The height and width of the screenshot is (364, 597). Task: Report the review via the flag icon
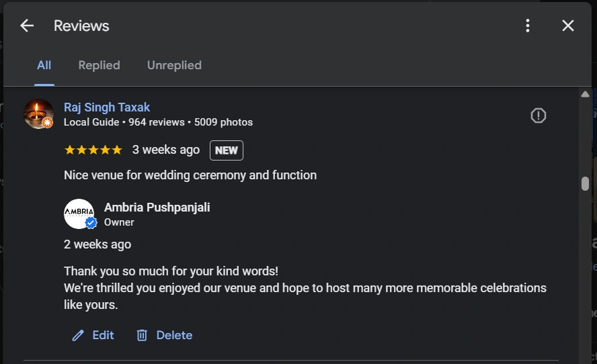click(x=539, y=116)
